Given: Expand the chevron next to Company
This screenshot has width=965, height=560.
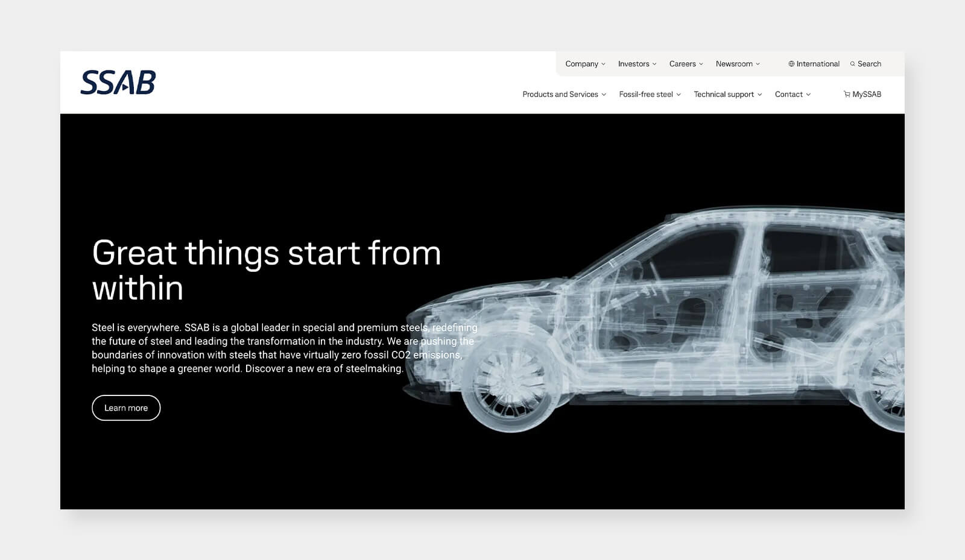Looking at the screenshot, I should pyautogui.click(x=604, y=64).
